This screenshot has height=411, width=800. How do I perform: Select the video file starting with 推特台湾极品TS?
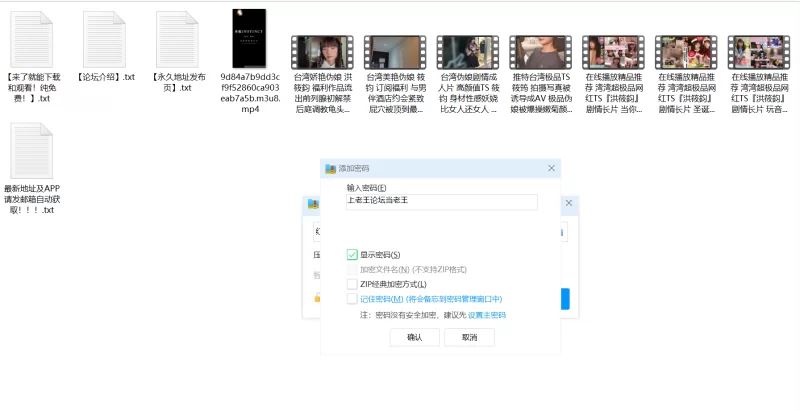(x=541, y=53)
